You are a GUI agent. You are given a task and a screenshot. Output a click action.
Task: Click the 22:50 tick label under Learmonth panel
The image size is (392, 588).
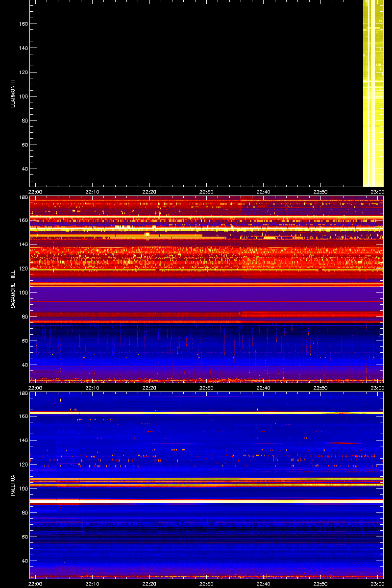point(320,192)
